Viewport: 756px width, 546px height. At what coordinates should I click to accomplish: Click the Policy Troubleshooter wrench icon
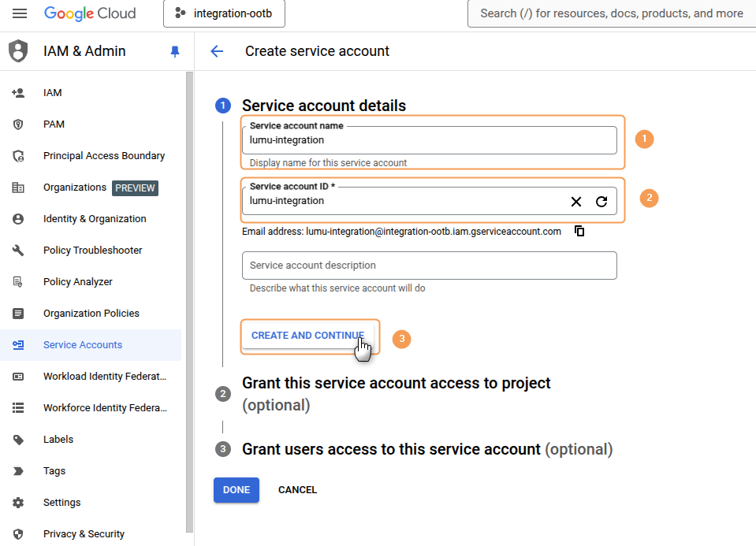coord(18,251)
